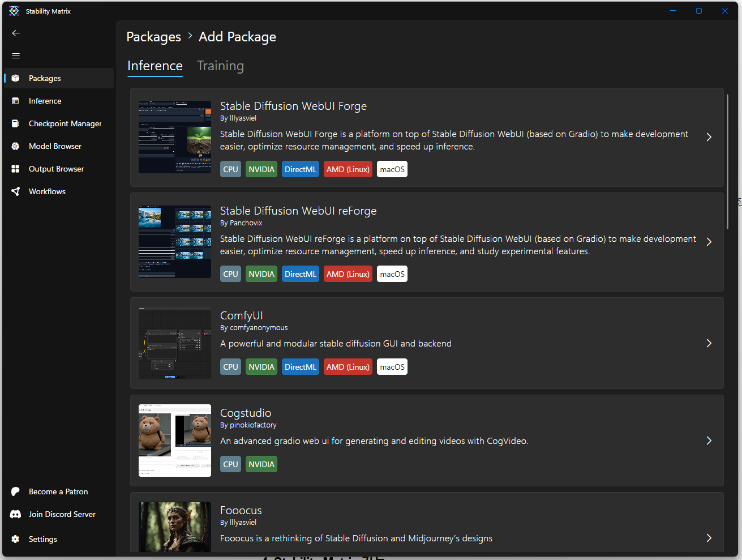Click the Packages cube icon in sidebar
742x560 pixels.
click(16, 78)
